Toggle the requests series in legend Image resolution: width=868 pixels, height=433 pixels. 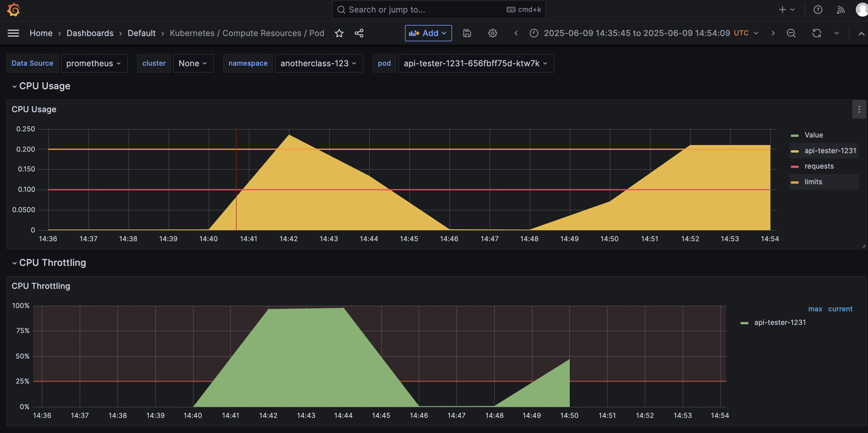[819, 166]
